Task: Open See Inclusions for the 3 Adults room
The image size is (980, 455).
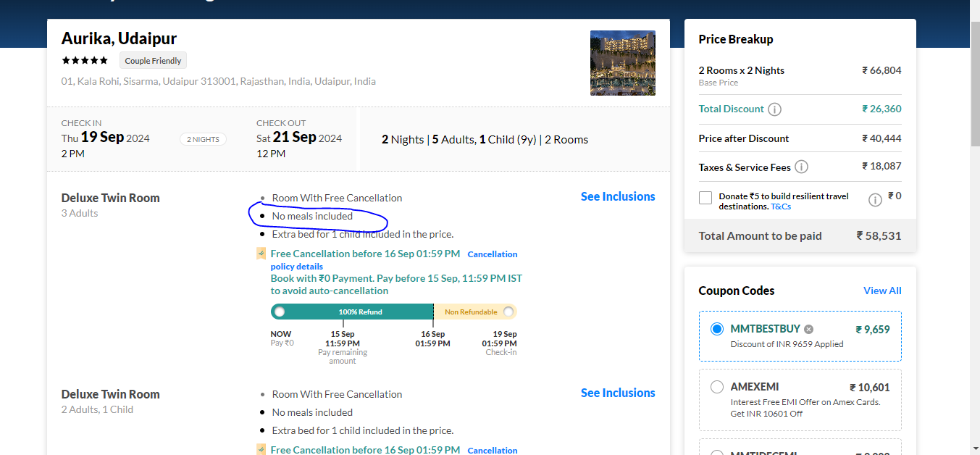Action: (618, 196)
